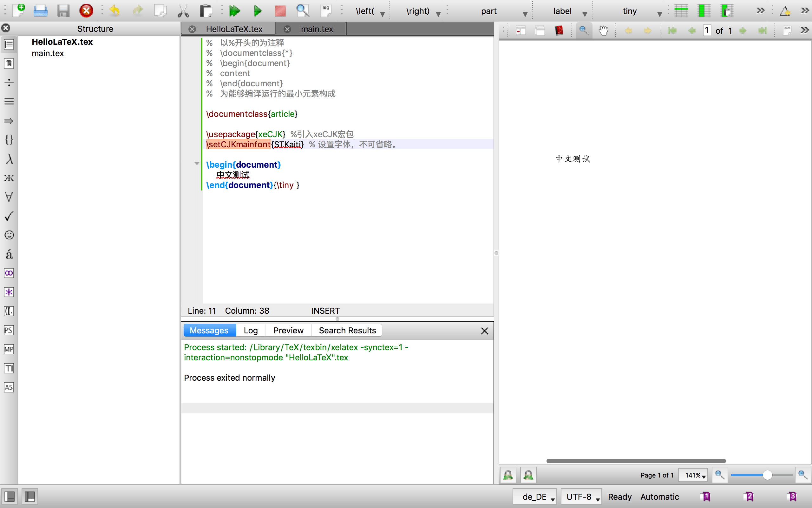
Task: Click the PDF horizontal scrollbar
Action: (x=636, y=461)
